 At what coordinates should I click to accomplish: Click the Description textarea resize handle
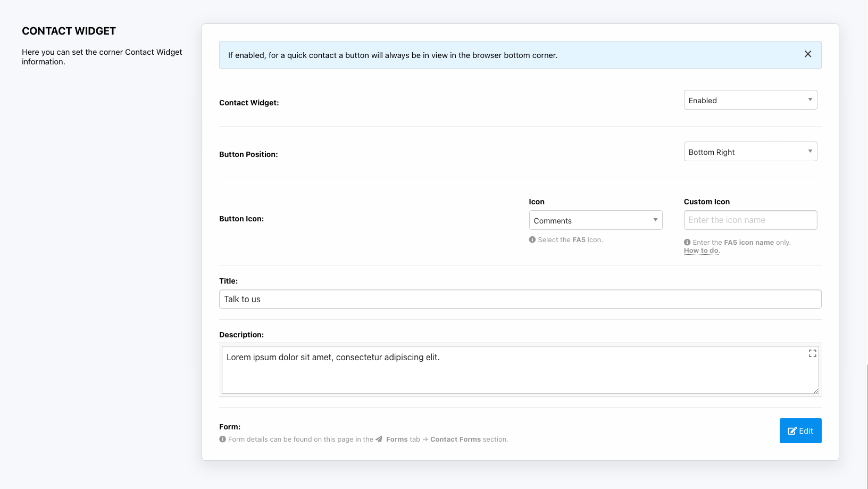pos(815,391)
